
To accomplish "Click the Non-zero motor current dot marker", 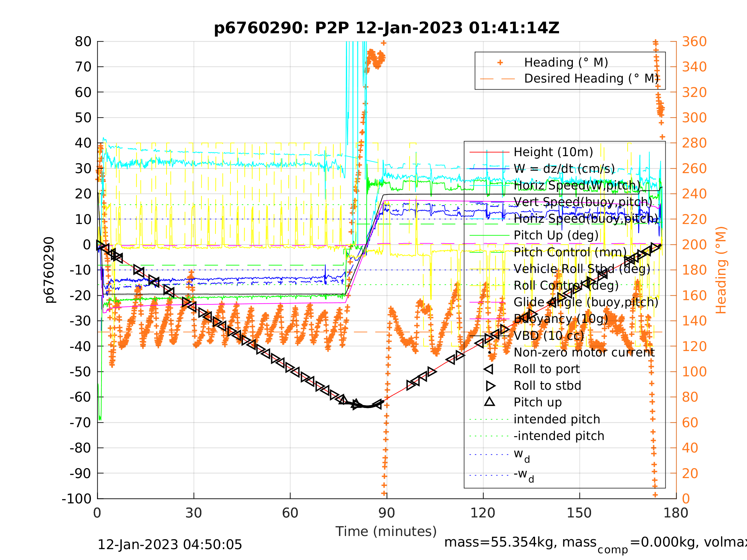I will click(489, 352).
